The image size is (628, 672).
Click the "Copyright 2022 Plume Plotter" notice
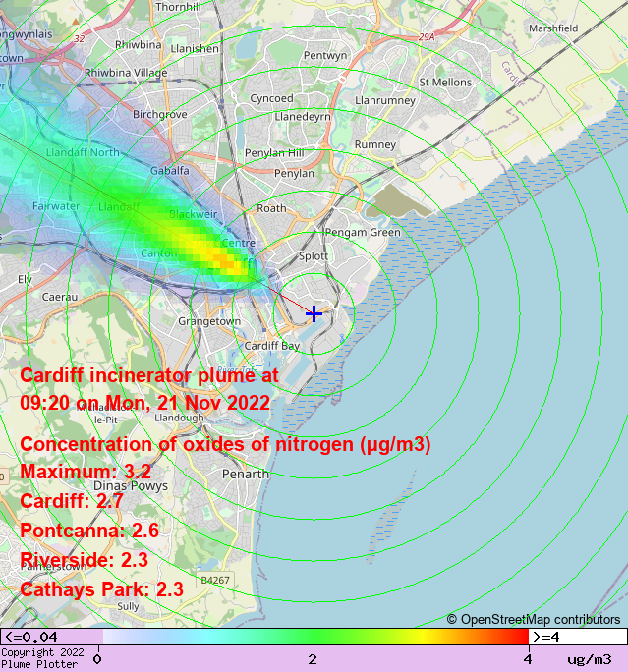[x=43, y=658]
